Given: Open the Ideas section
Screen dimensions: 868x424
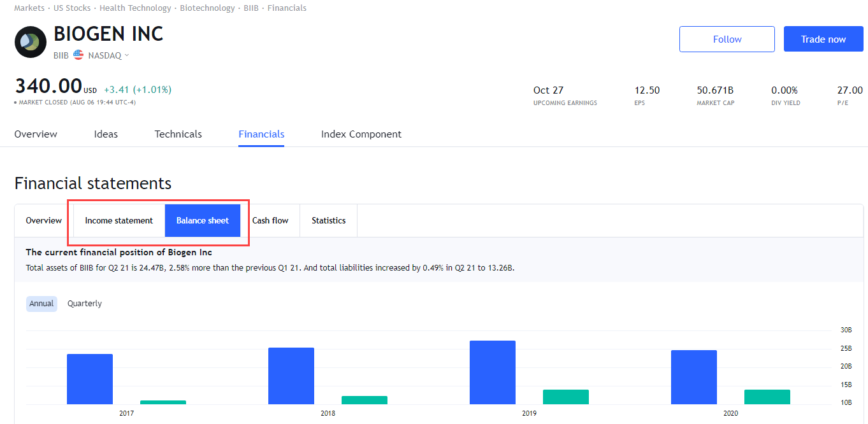Looking at the screenshot, I should click(106, 134).
